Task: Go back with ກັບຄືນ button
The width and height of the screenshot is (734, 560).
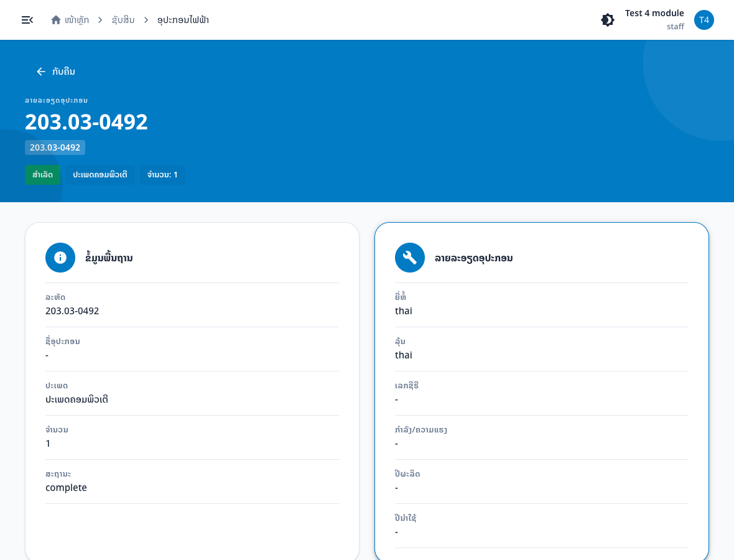Action: [x=56, y=71]
